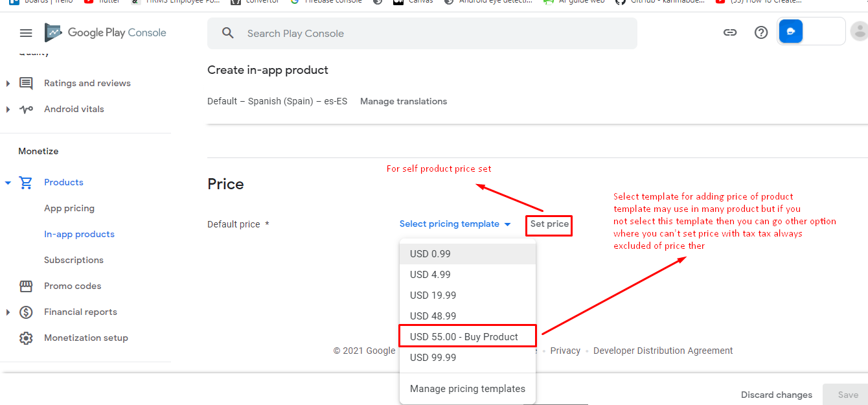The width and height of the screenshot is (868, 405).
Task: Open Manage pricing templates option
Action: click(467, 389)
